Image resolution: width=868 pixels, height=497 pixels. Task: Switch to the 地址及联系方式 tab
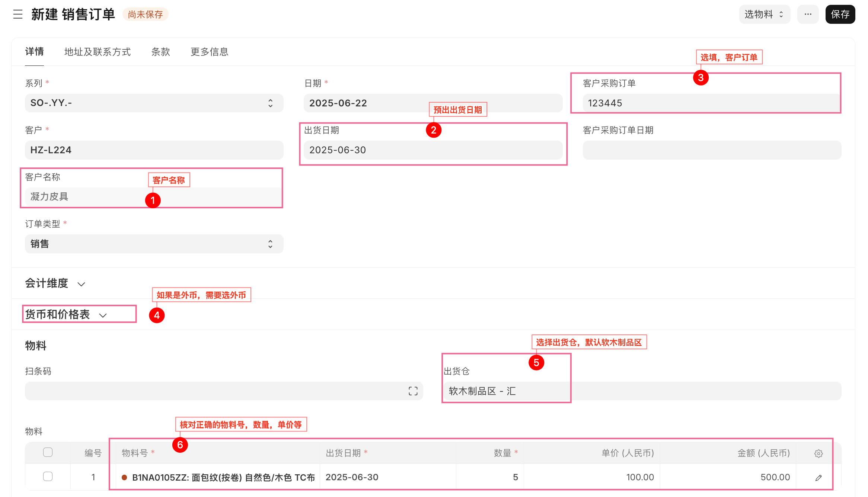pyautogui.click(x=98, y=52)
